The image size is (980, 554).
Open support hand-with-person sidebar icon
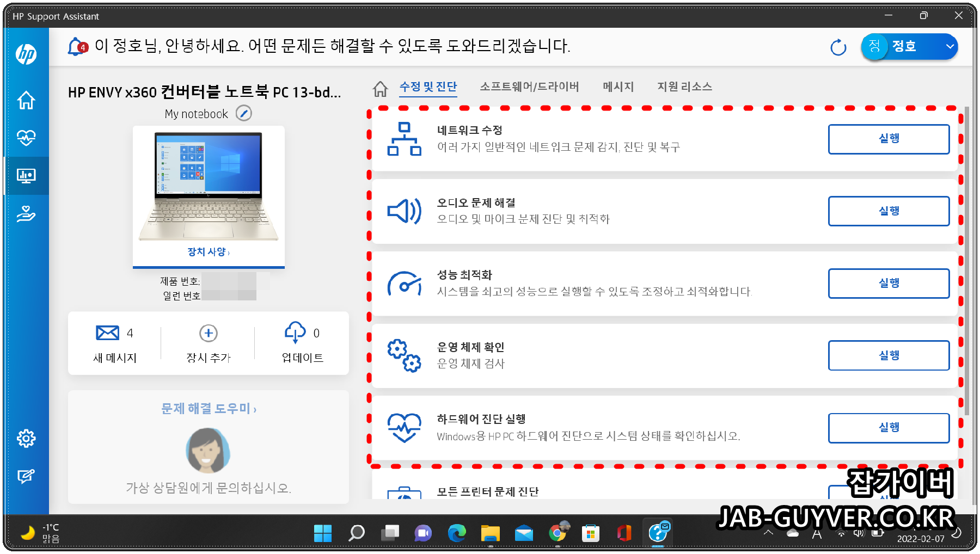pos(26,214)
